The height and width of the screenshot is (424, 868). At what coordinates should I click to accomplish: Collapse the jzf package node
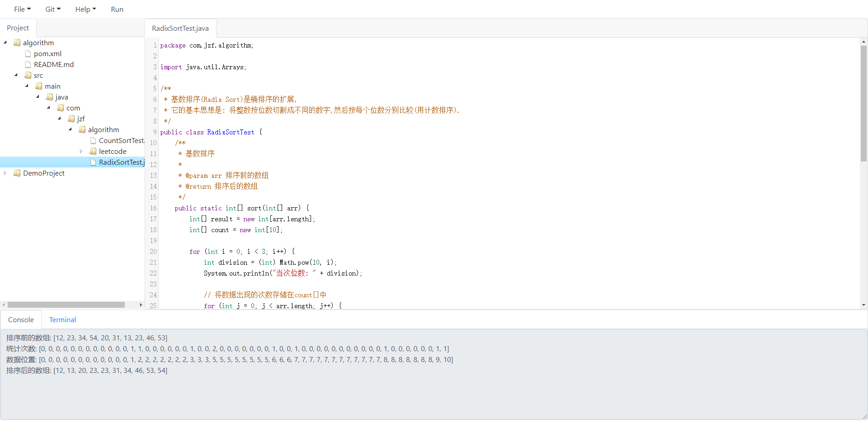coord(60,119)
